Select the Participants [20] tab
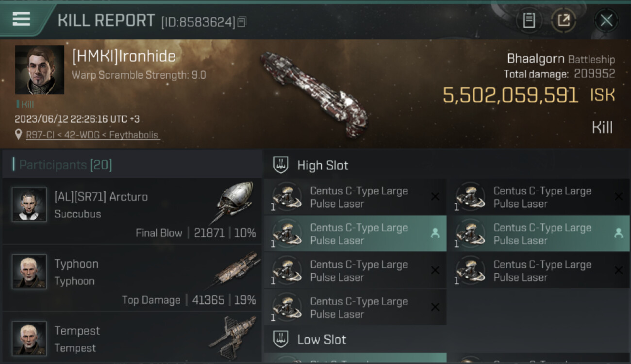This screenshot has height=364, width=631. 66,165
